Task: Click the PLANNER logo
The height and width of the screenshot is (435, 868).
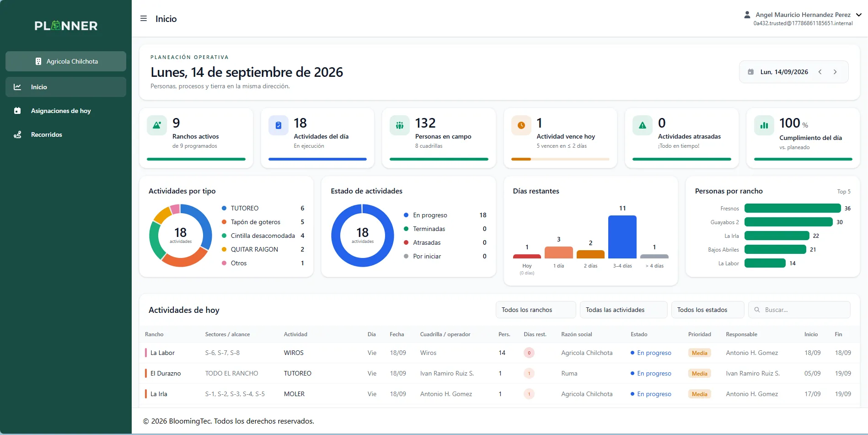Action: point(66,26)
